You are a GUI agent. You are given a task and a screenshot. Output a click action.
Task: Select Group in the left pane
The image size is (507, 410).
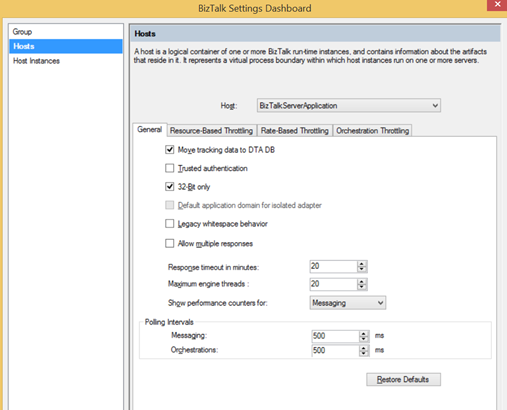66,32
